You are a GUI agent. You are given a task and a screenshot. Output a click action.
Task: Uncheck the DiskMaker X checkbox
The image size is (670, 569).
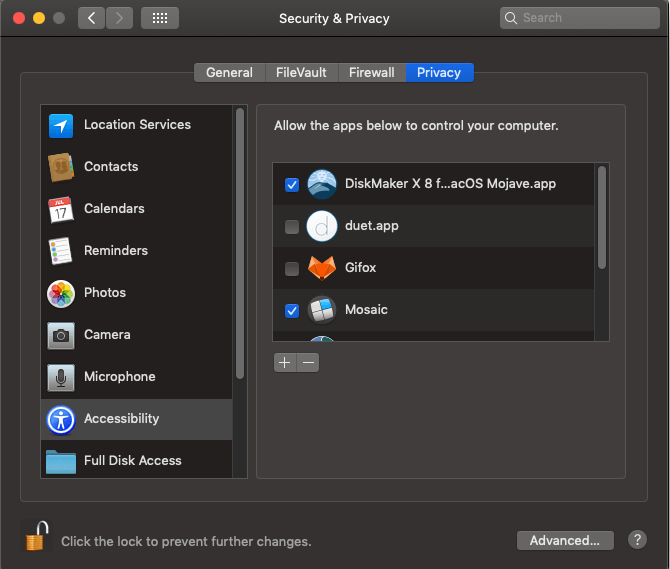[x=292, y=185]
